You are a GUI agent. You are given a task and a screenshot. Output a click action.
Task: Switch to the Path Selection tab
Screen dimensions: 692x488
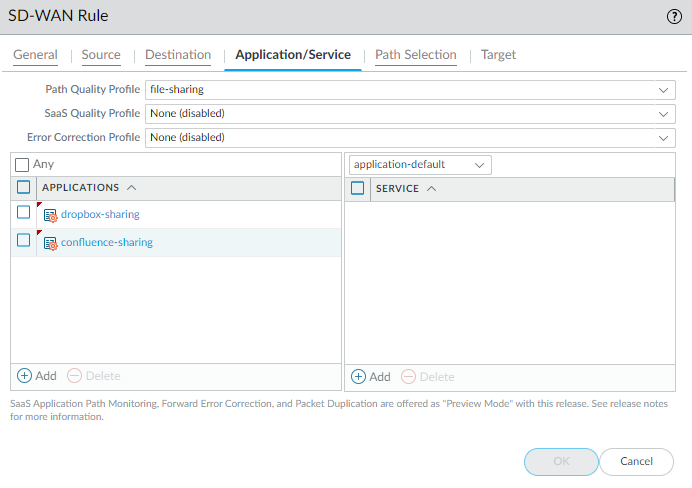click(x=415, y=55)
